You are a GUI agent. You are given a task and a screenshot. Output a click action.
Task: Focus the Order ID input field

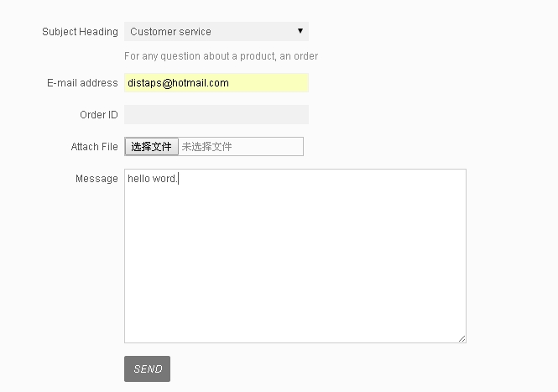216,115
